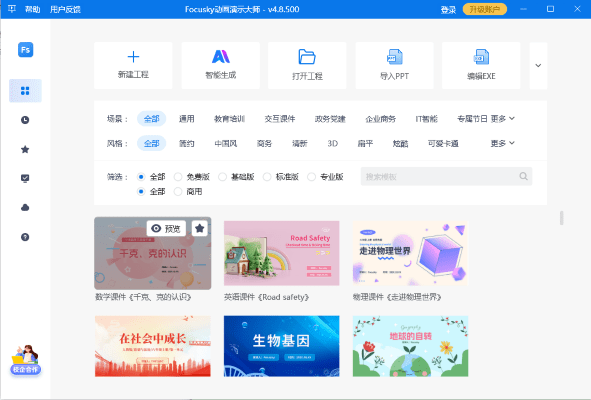Select 免费版 filter radio

coord(178,176)
